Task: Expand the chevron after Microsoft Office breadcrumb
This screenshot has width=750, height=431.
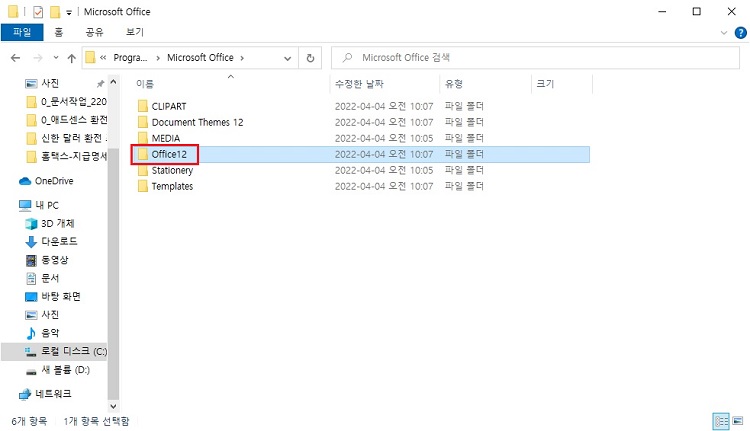Action: coord(242,58)
